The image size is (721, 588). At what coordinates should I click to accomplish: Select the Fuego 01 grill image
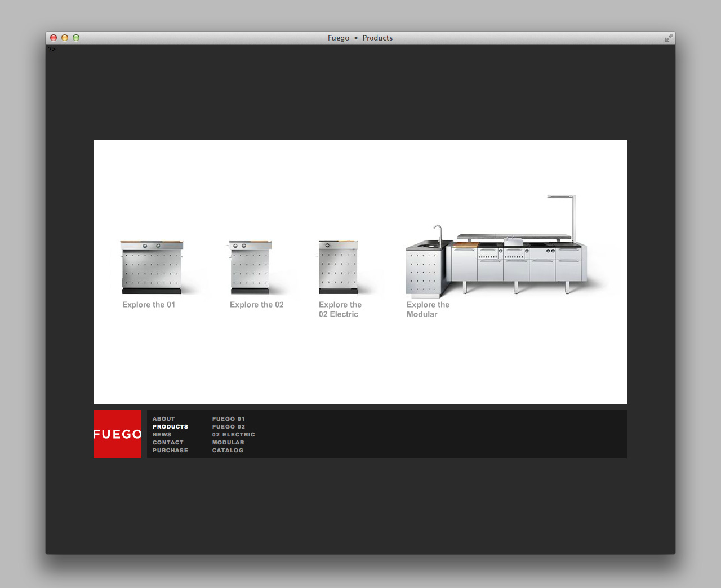(152, 268)
